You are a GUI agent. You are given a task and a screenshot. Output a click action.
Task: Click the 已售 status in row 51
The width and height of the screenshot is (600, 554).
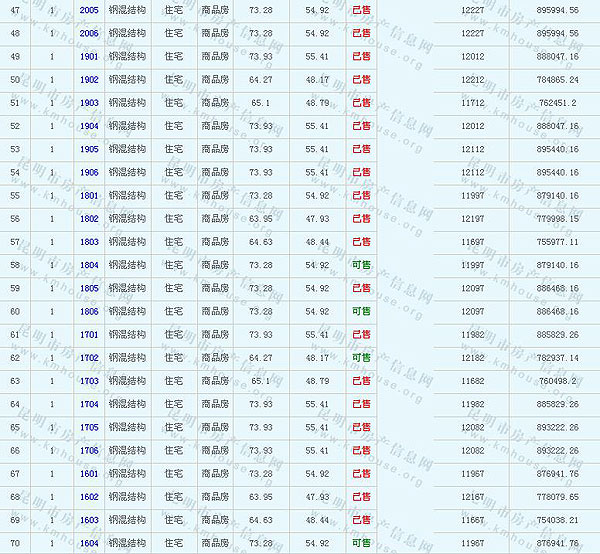361,103
